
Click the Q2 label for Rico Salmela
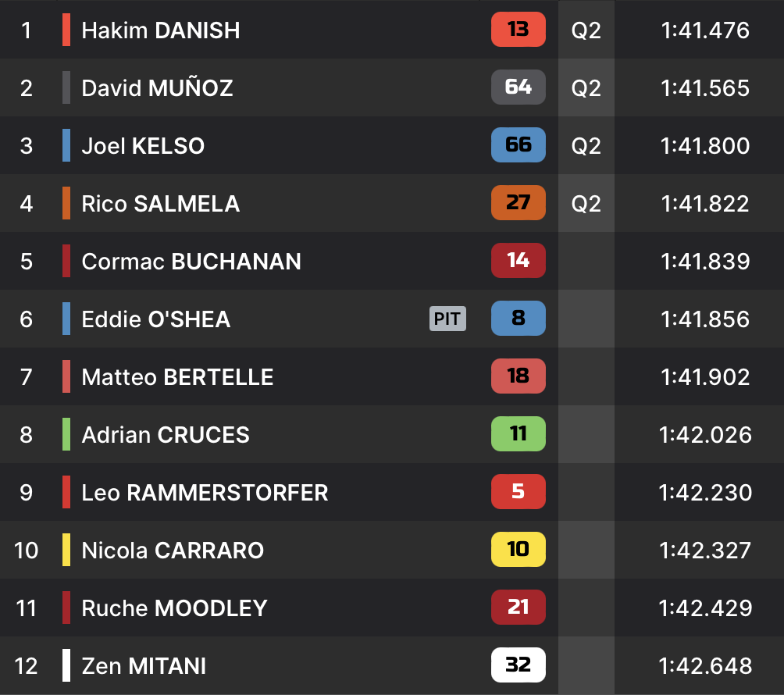coord(586,203)
